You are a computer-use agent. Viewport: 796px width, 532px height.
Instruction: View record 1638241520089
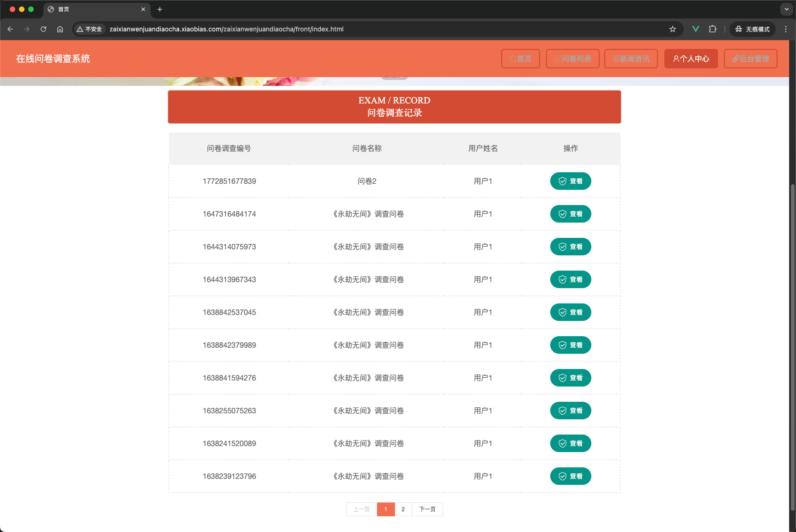click(571, 443)
